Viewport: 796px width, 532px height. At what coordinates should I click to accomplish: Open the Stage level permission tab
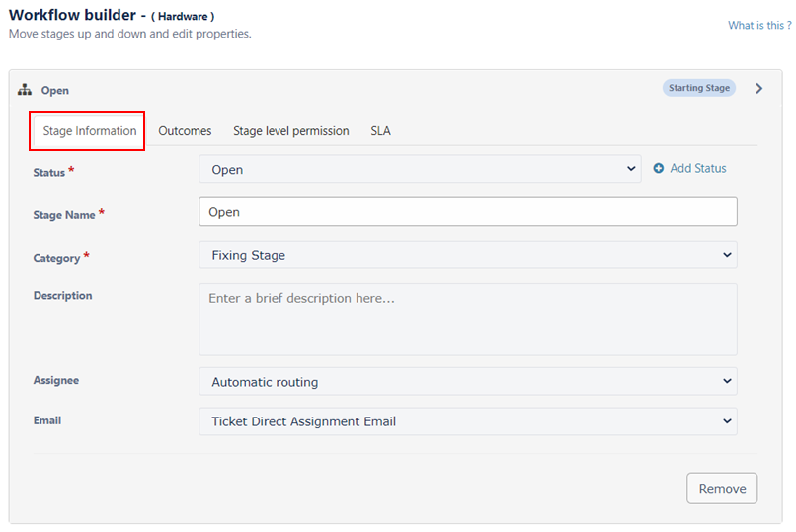(x=291, y=131)
